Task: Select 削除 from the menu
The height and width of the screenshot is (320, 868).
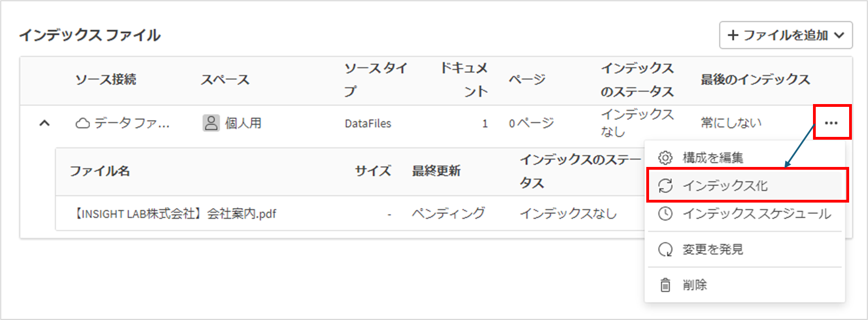Action: click(x=745, y=285)
